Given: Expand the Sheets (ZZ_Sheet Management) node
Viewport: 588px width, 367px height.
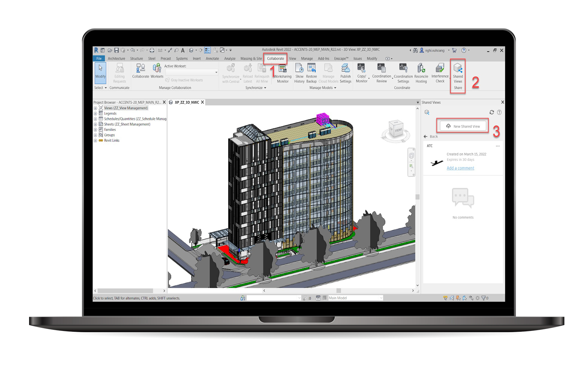Looking at the screenshot, I should click(95, 124).
